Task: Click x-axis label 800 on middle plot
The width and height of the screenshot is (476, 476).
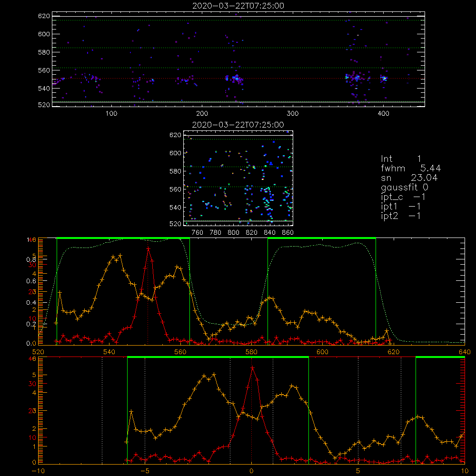Action: [233, 233]
